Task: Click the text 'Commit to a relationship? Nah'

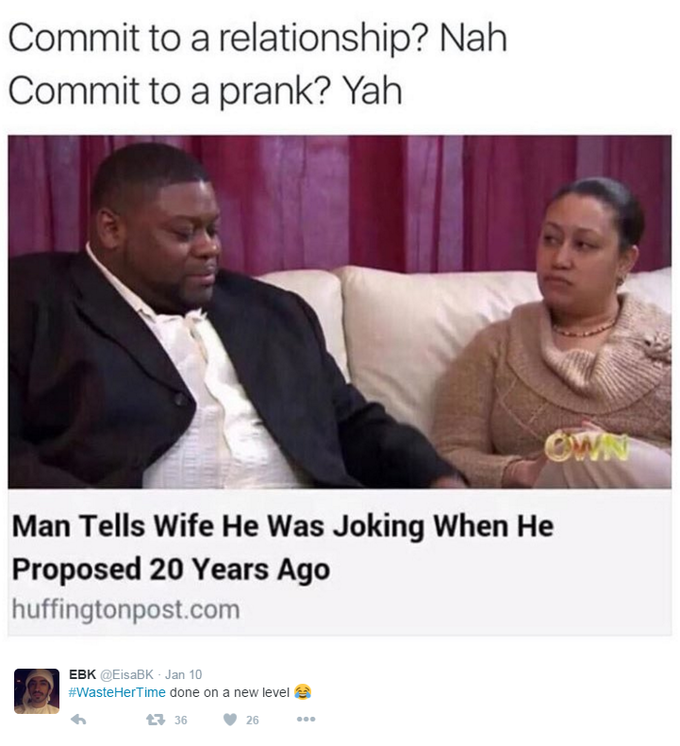Action: 257,38
